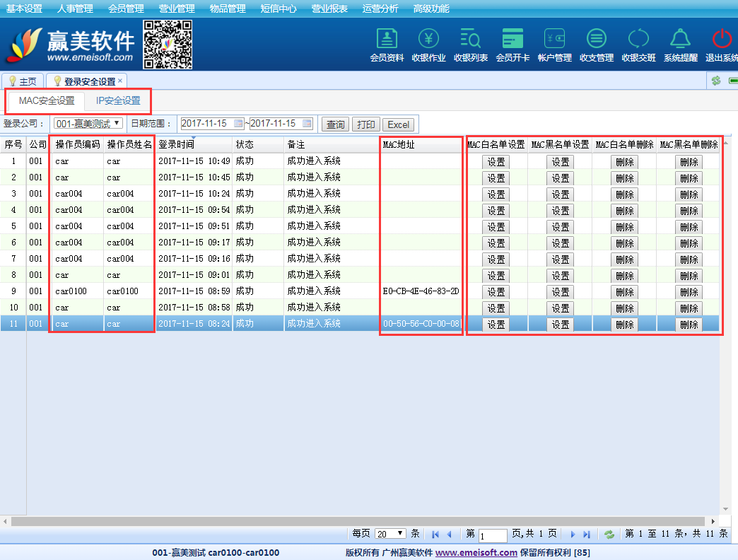Export the list with the Excel button
The image size is (738, 560).
click(398, 124)
